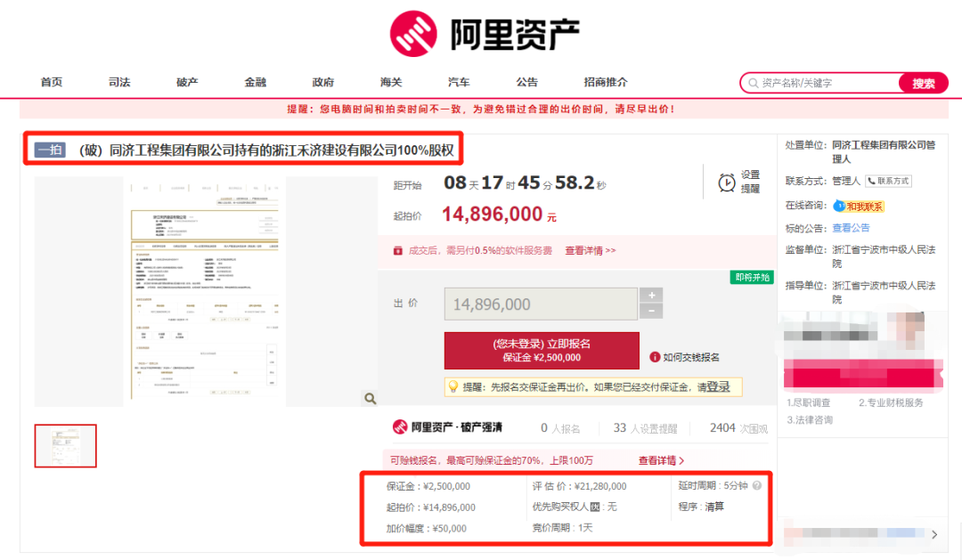Open the 如何交钱报名 help link
Image resolution: width=962 pixels, height=560 pixels.
[691, 357]
